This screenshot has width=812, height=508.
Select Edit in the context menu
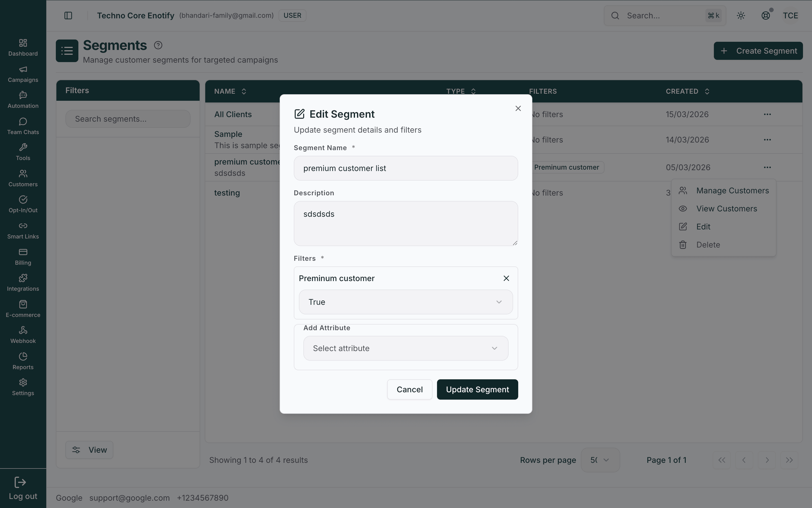coord(723,227)
